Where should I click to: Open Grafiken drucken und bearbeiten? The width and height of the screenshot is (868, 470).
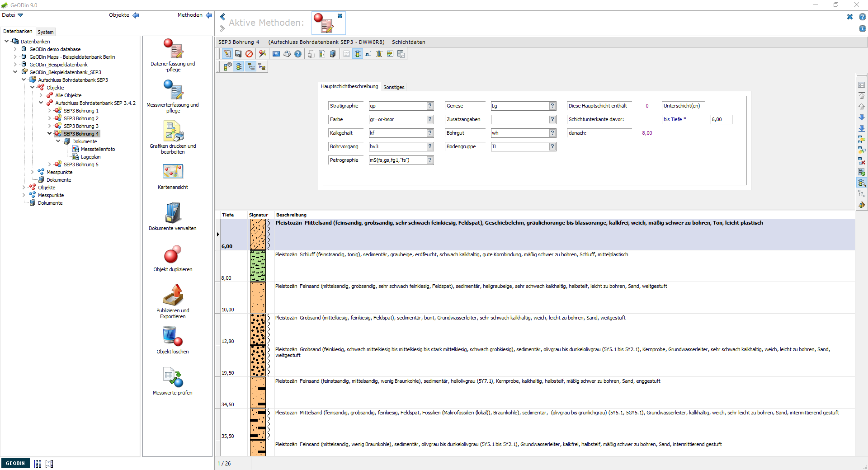pyautogui.click(x=173, y=137)
